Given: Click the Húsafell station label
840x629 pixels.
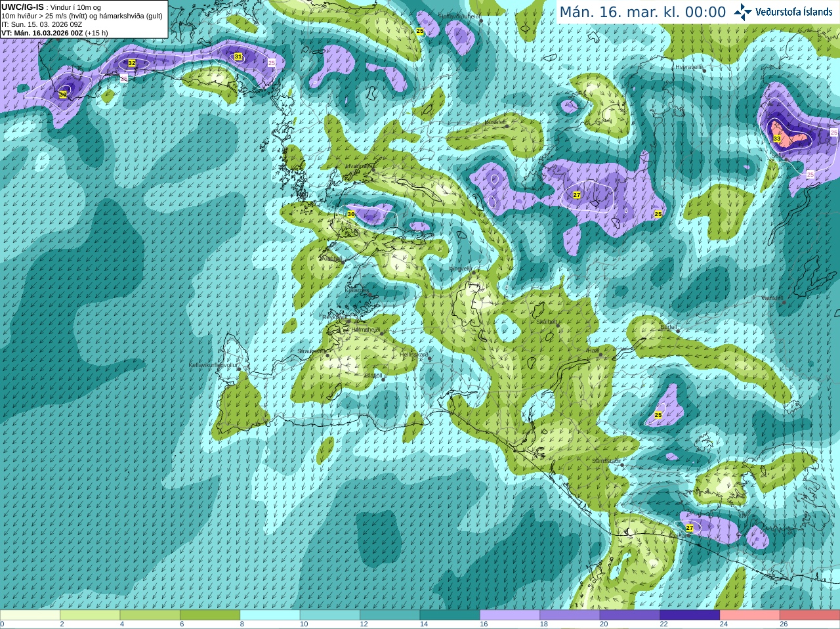Looking at the screenshot, I should point(495,122).
